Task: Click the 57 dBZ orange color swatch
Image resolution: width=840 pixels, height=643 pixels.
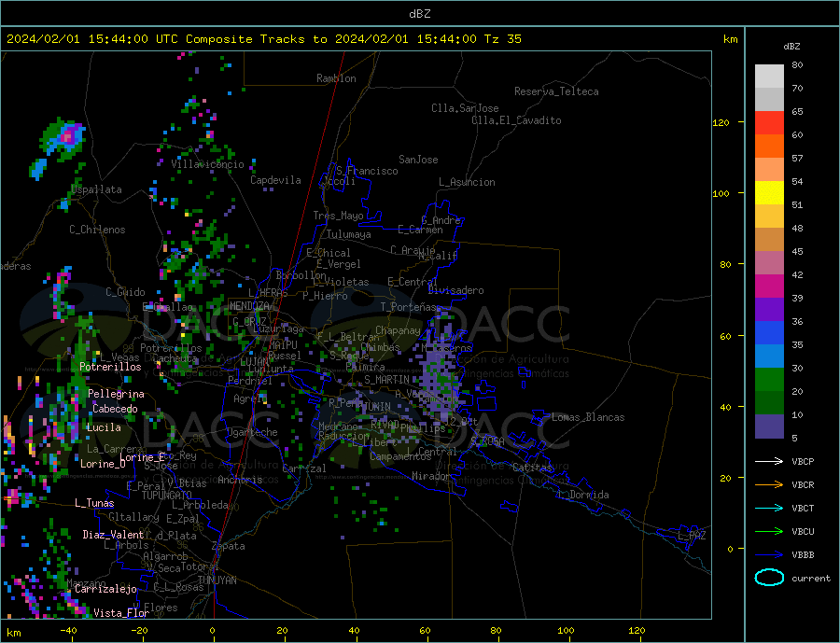Action: point(769,169)
